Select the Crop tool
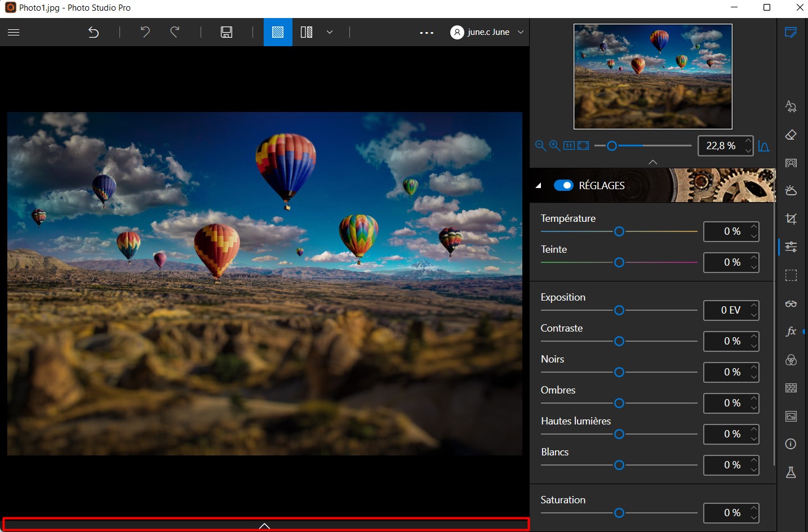 point(791,218)
